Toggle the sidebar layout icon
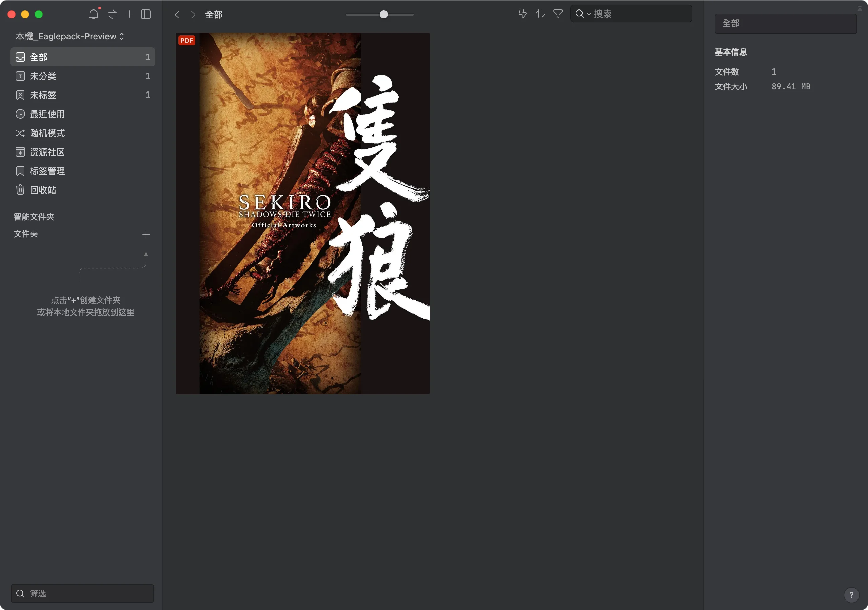The height and width of the screenshot is (610, 868). click(145, 14)
